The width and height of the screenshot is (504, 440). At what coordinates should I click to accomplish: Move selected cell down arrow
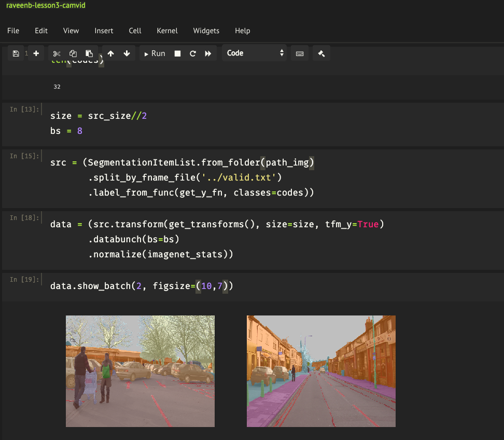click(x=127, y=53)
